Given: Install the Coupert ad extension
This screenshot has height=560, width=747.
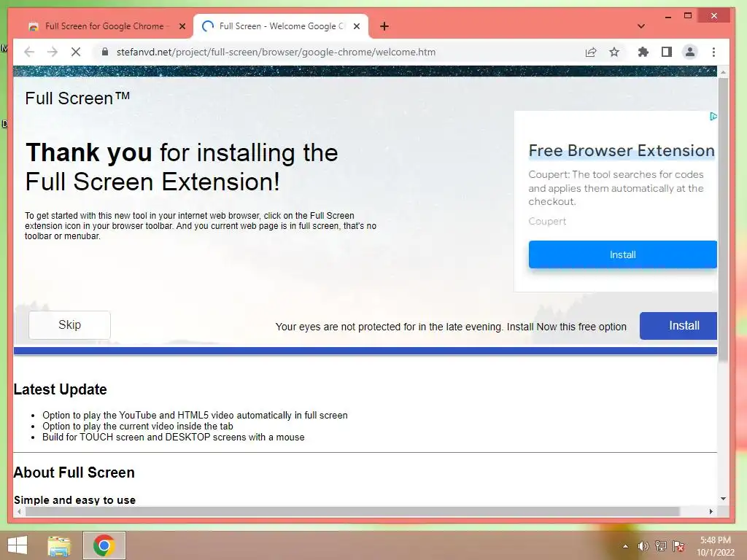Looking at the screenshot, I should click(623, 254).
